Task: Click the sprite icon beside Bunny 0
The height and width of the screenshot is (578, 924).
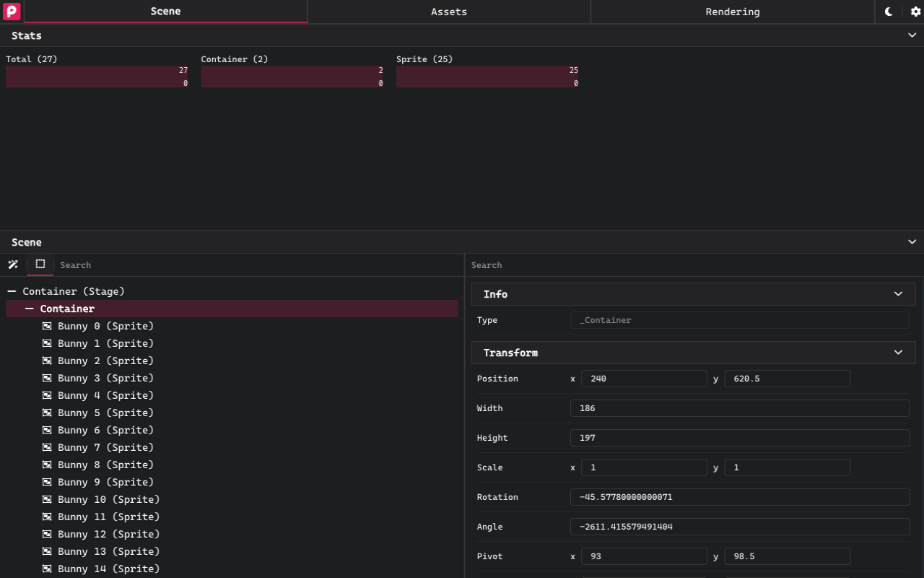Action: tap(47, 326)
